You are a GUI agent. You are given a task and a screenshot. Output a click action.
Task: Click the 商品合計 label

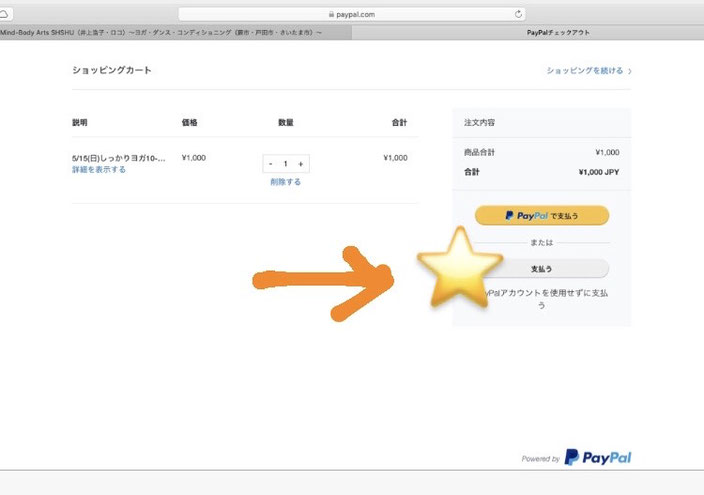(480, 152)
